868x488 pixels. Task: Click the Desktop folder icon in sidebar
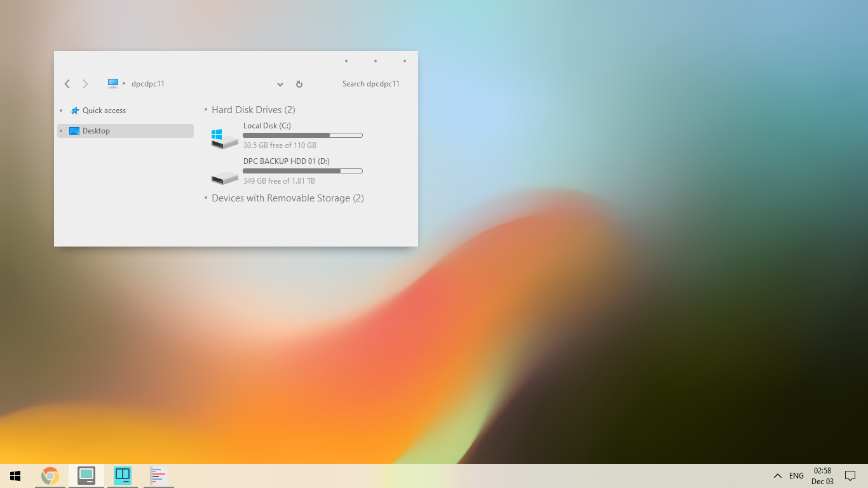[74, 130]
